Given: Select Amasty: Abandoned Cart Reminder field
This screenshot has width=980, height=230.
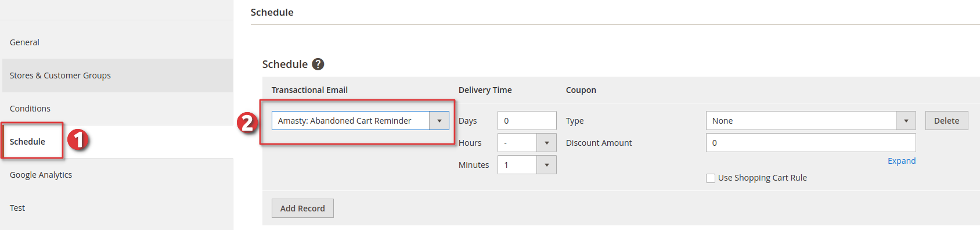Looking at the screenshot, I should click(x=361, y=121).
